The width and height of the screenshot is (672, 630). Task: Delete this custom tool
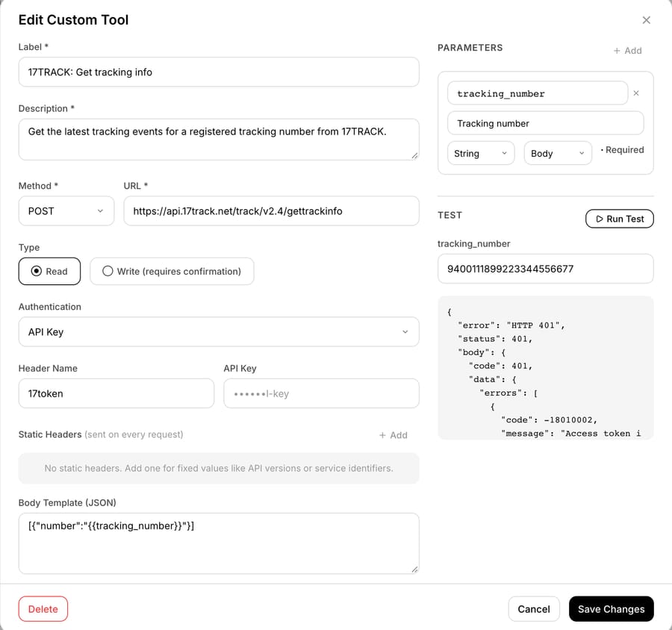tap(43, 608)
